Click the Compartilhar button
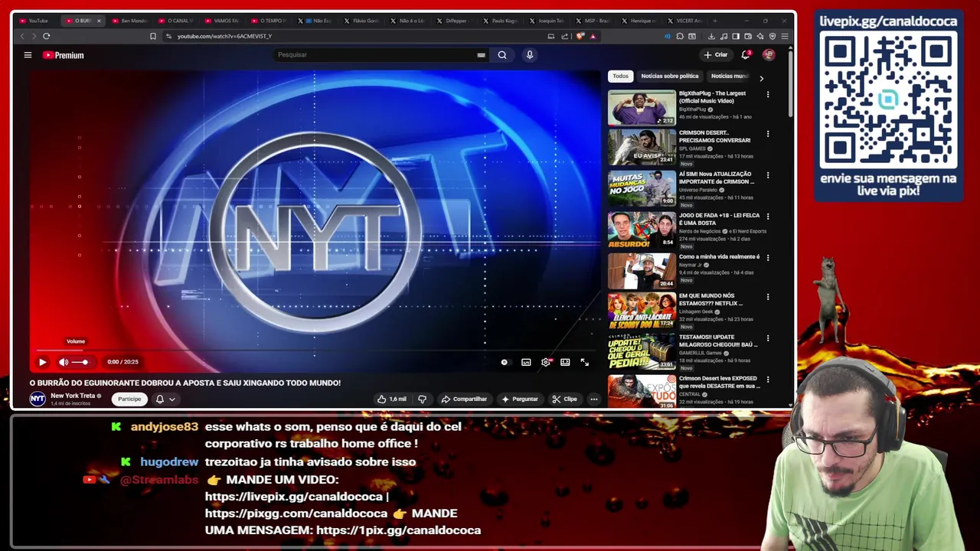This screenshot has height=551, width=980. point(464,399)
